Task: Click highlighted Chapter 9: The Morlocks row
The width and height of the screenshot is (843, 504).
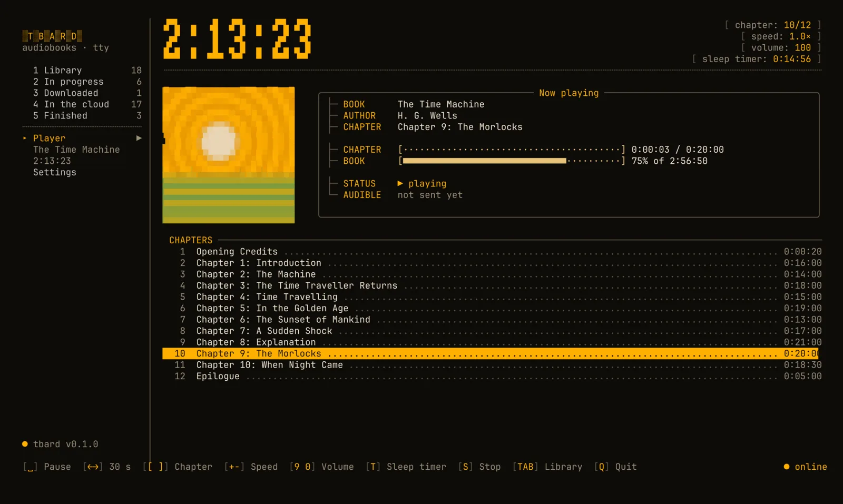Action: point(491,353)
